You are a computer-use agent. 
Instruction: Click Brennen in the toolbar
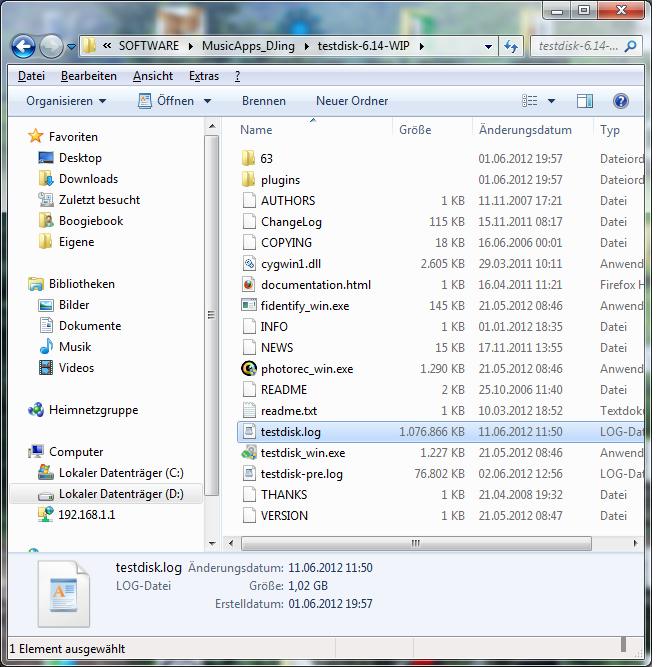point(264,101)
